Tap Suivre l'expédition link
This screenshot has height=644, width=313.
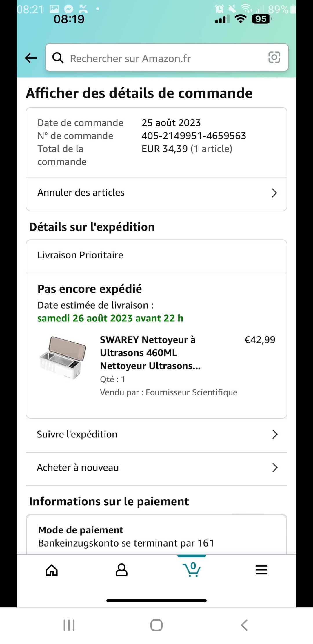point(77,434)
